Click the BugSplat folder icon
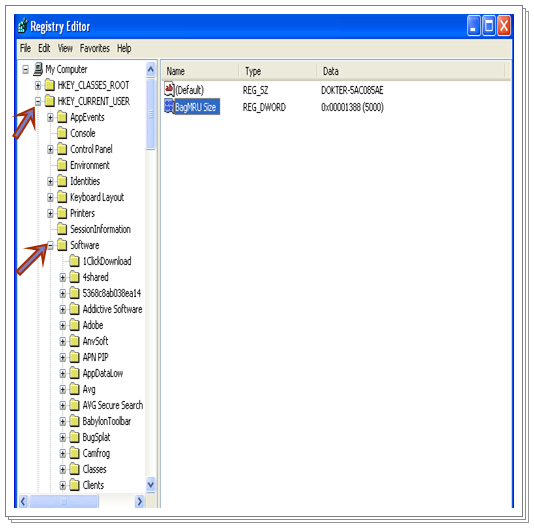The image size is (534, 528). coord(75,437)
